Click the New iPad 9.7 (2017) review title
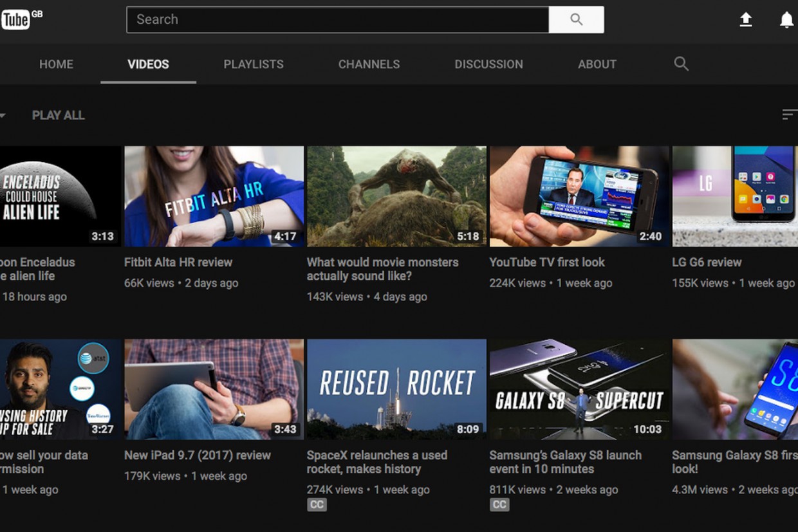Image resolution: width=798 pixels, height=532 pixels. (198, 455)
